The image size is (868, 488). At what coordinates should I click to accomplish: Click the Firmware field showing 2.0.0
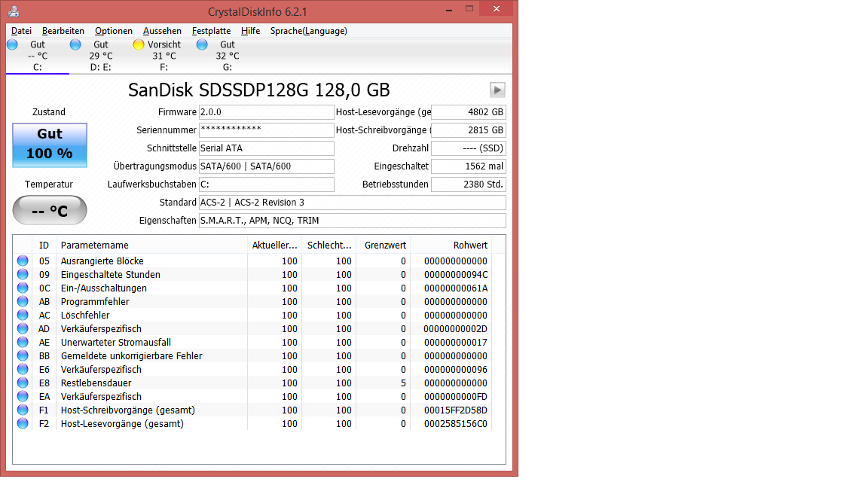click(266, 112)
